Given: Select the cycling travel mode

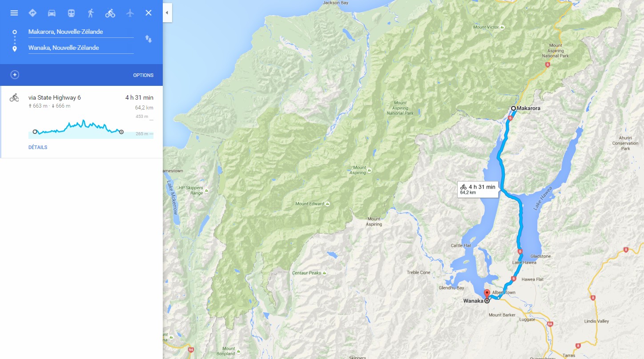Looking at the screenshot, I should point(110,13).
